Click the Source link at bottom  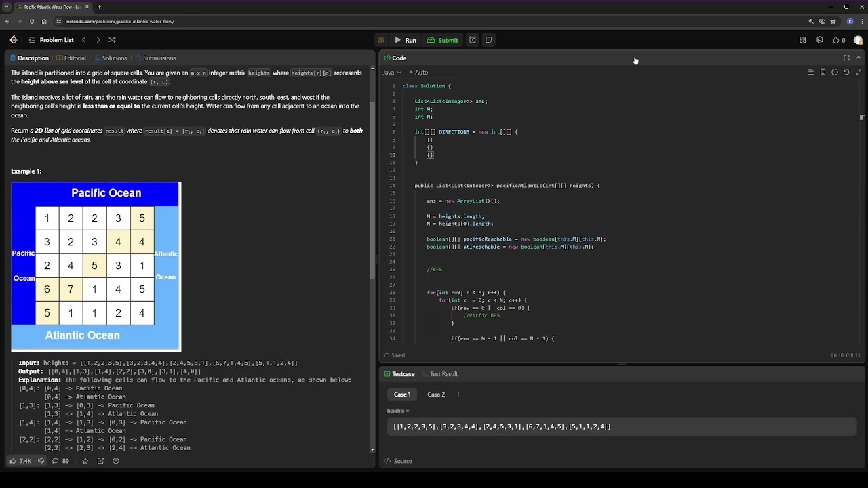click(398, 461)
